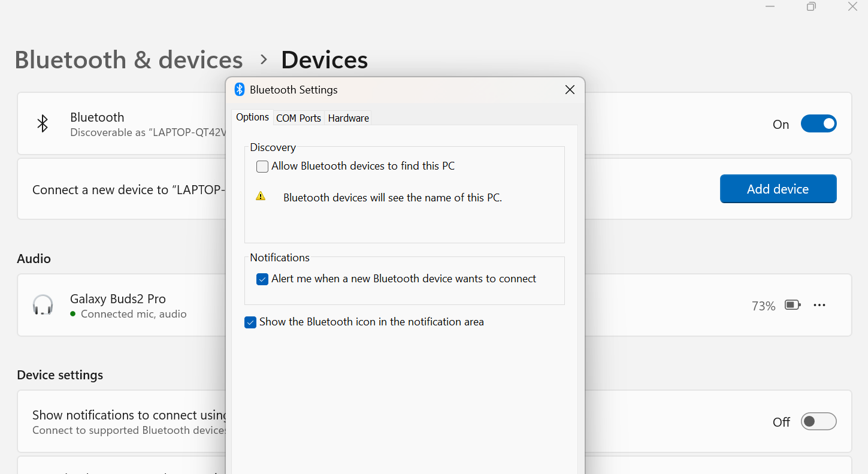Click the Bluetooth logo in the dialog title bar
Viewport: 868px width, 474px height.
[x=240, y=89]
